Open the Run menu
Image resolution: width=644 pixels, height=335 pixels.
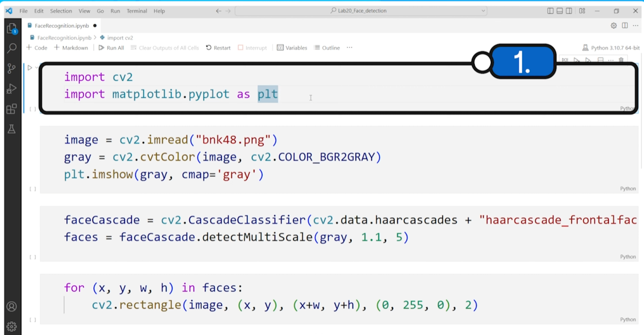click(x=115, y=10)
